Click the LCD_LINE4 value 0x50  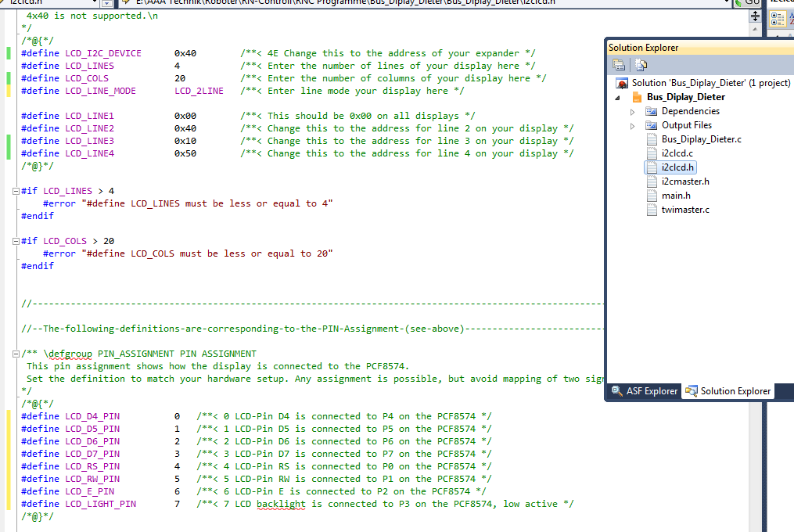coord(185,153)
